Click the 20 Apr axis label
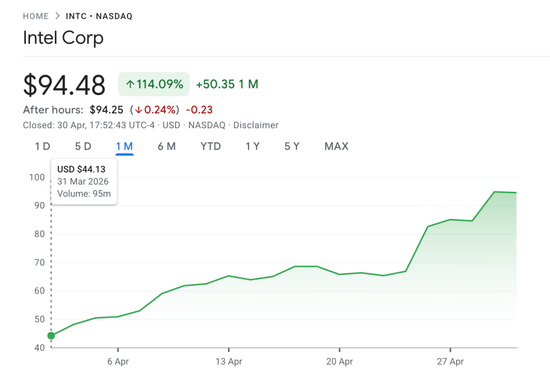 click(x=340, y=361)
